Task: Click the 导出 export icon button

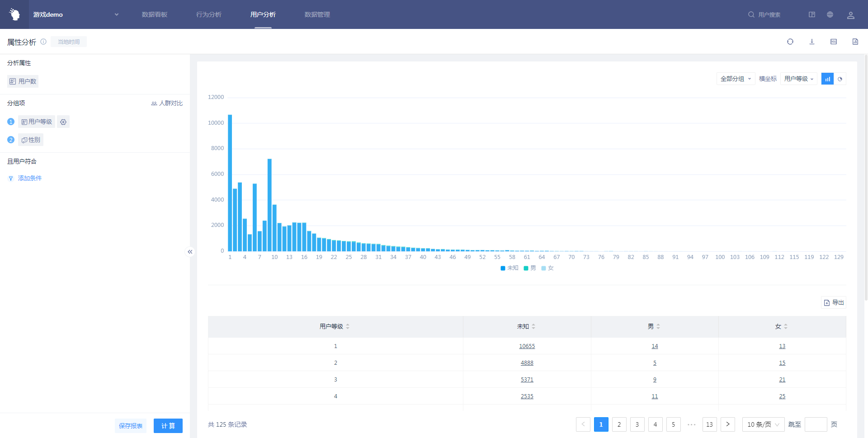Action: coord(833,302)
